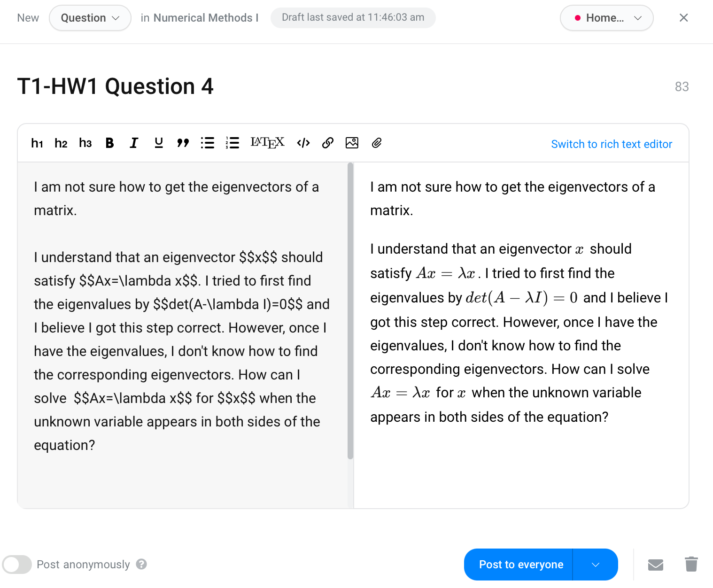Viewport: 713px width, 588px height.
Task: Toggle the Post anonymously switch
Action: coord(17,565)
